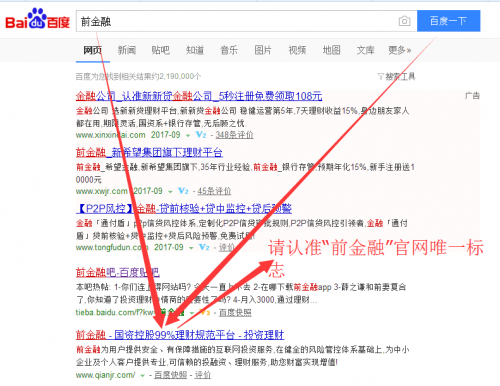Expand dropdown arrow next to www.xinxindai.com
The width and height of the screenshot is (500, 386).
[x=188, y=135]
